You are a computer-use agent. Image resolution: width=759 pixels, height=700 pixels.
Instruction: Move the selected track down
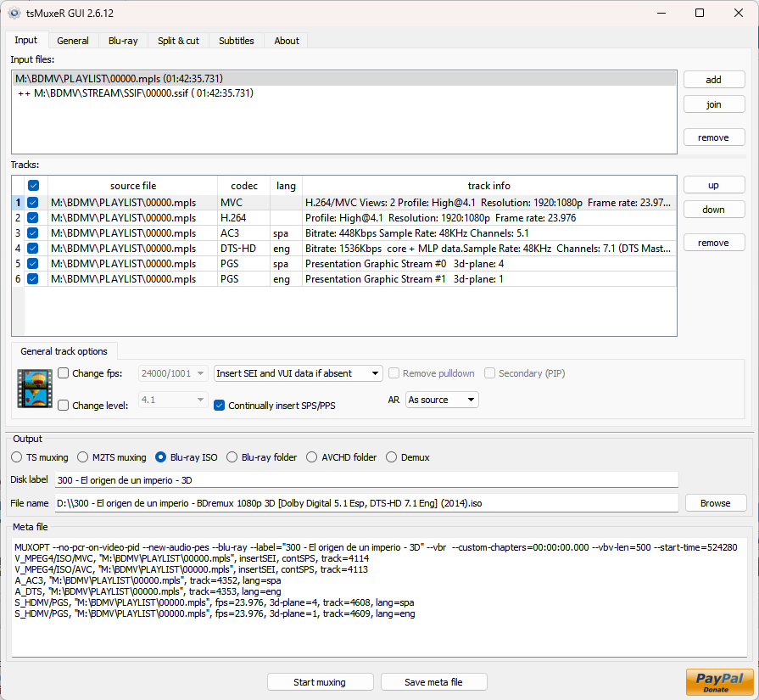click(x=713, y=210)
